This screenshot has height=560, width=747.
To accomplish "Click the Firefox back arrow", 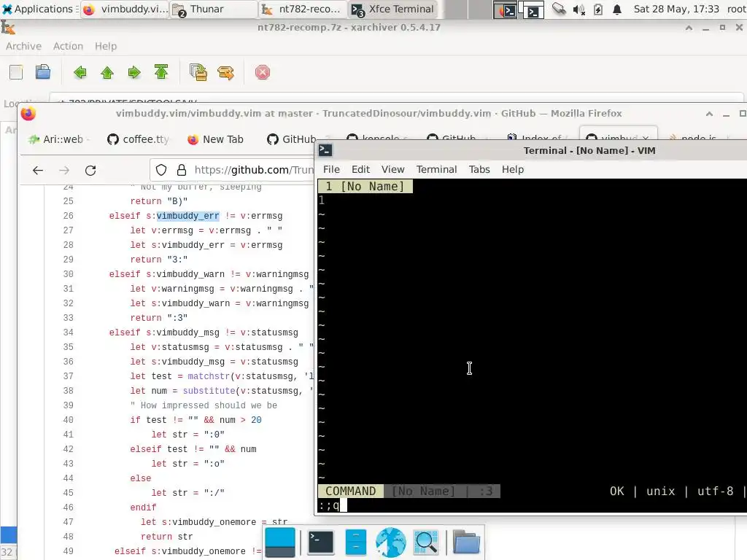I will point(38,170).
